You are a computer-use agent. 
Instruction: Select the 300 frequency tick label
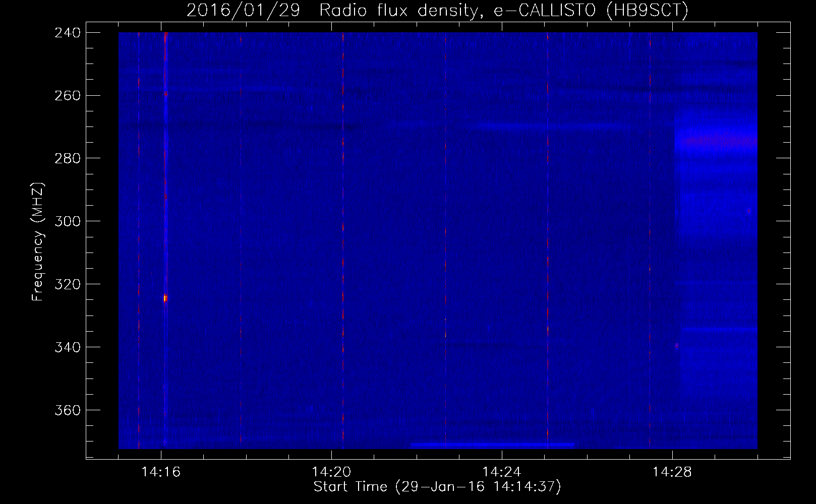point(68,221)
